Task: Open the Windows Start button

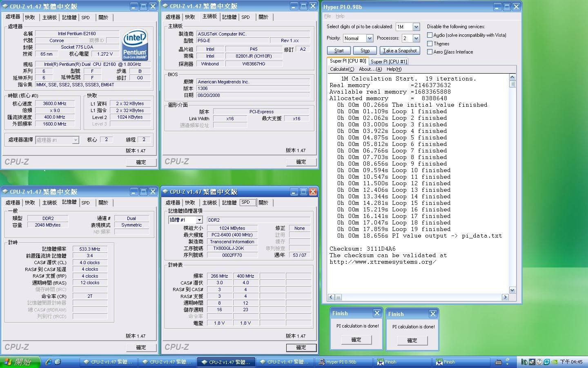Action: pos(20,362)
